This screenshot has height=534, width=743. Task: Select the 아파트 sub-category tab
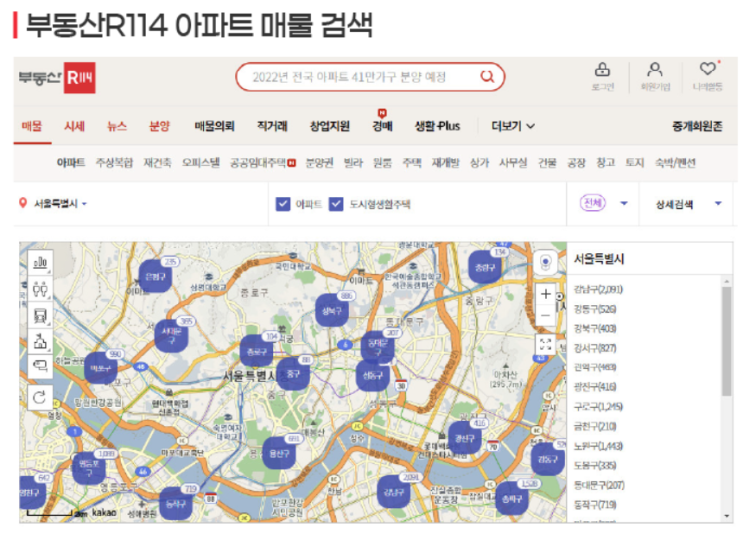[x=71, y=163]
